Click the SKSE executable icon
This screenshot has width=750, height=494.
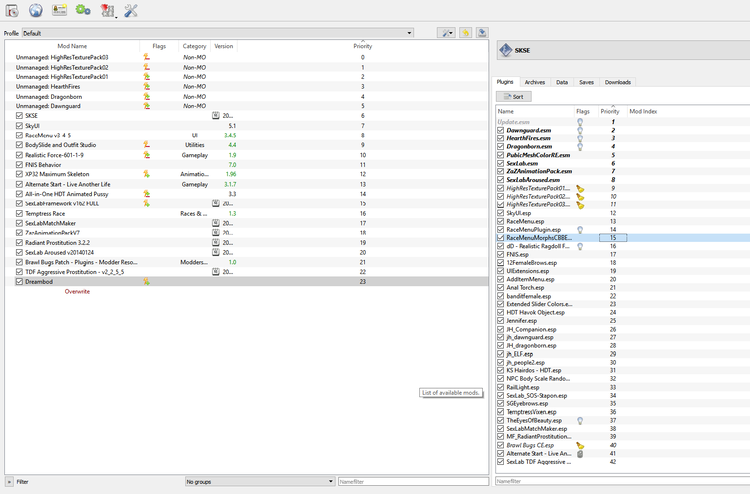tap(505, 50)
